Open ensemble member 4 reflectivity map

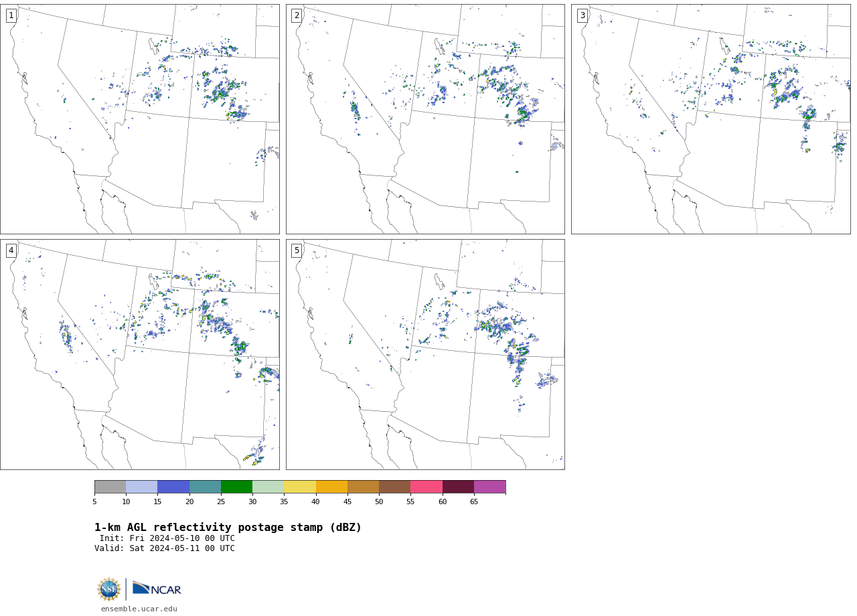(140, 354)
